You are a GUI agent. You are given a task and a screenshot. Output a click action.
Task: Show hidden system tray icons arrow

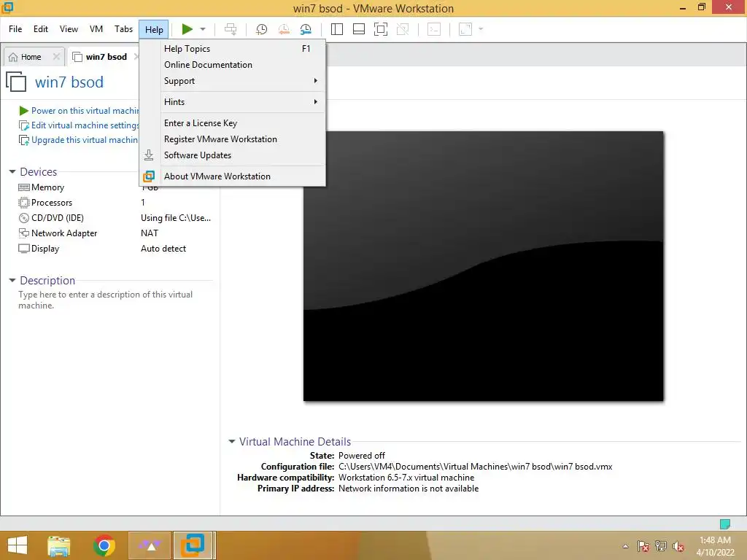[625, 546]
